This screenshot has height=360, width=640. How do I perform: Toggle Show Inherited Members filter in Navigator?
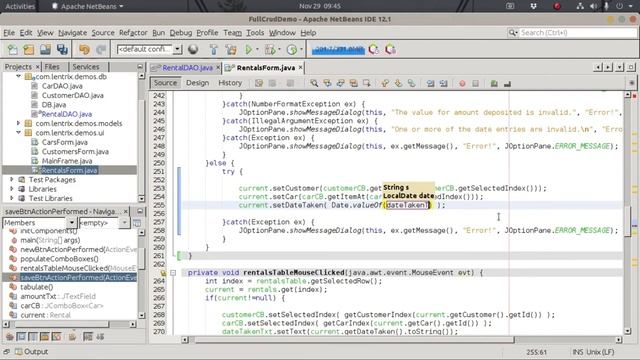click(x=10, y=337)
